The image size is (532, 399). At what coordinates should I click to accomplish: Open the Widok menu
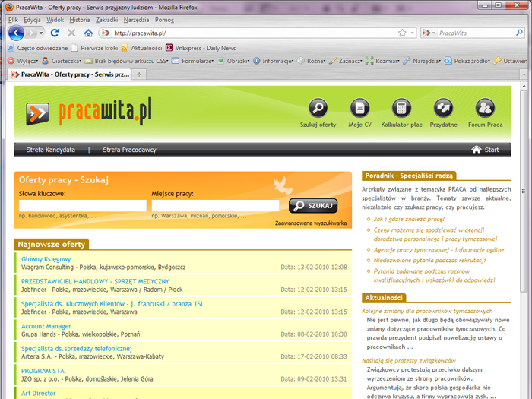point(55,20)
